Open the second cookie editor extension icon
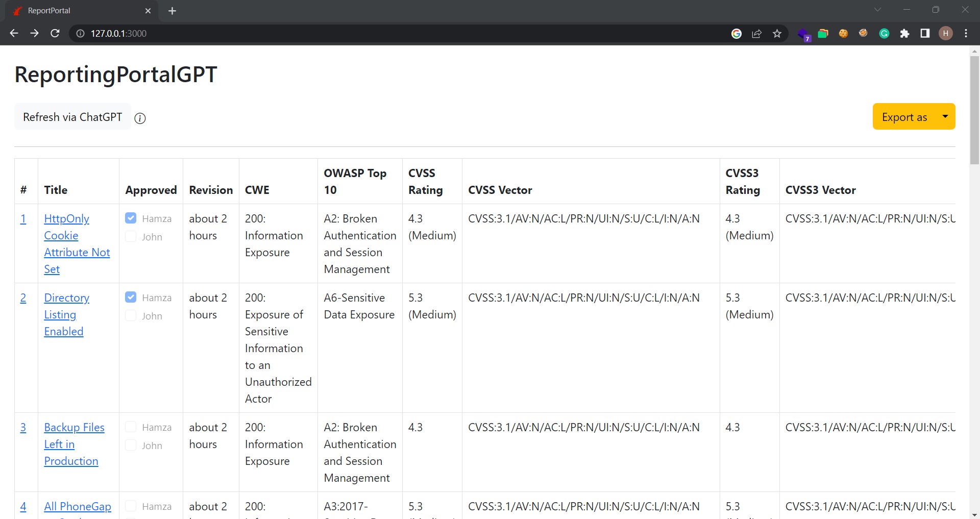The image size is (980, 519). [x=863, y=33]
